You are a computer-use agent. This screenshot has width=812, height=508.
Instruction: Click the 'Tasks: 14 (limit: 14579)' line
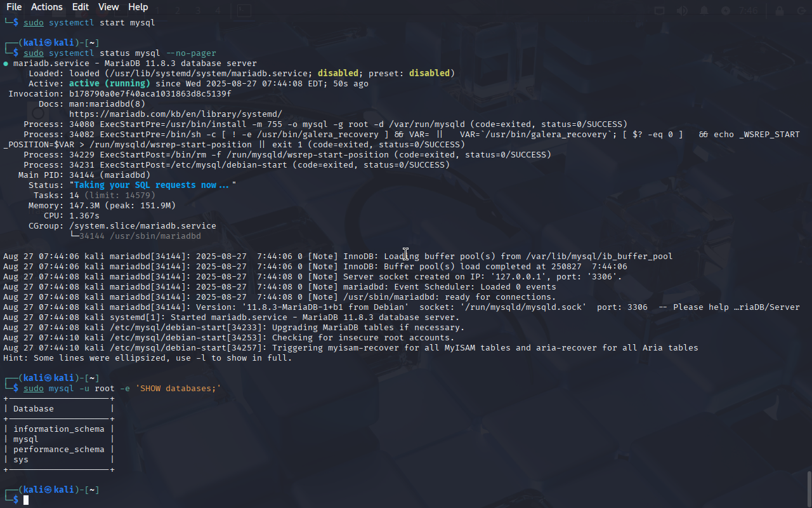[x=95, y=196]
